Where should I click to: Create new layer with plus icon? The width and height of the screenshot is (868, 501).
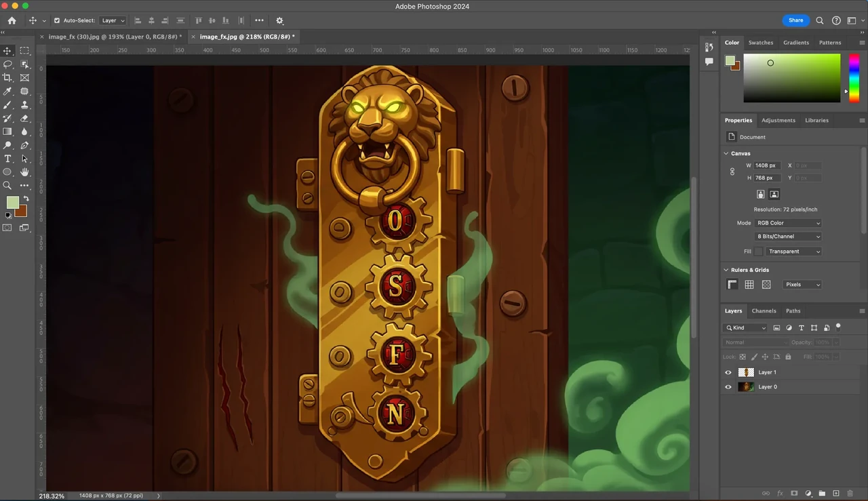tap(836, 494)
